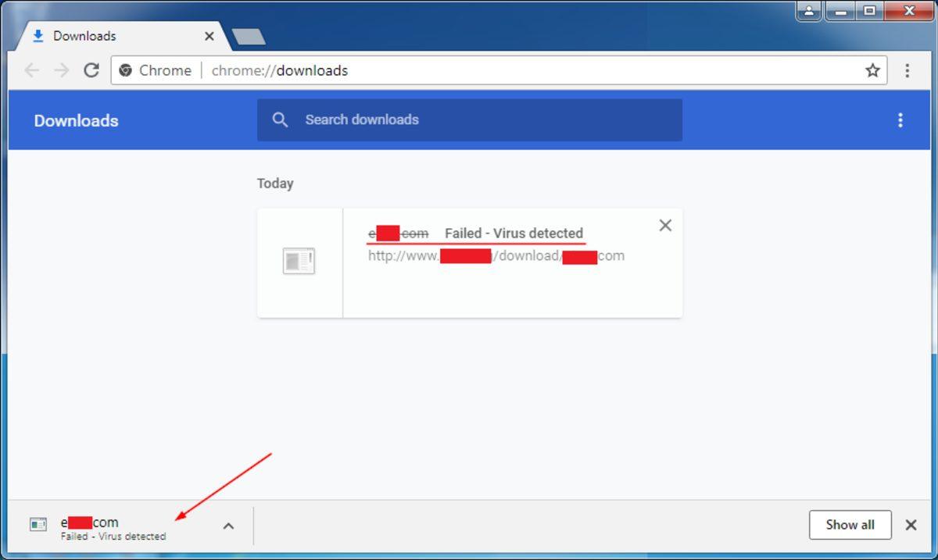Click the forward navigation arrow
Image resolution: width=938 pixels, height=560 pixels.
coord(61,70)
